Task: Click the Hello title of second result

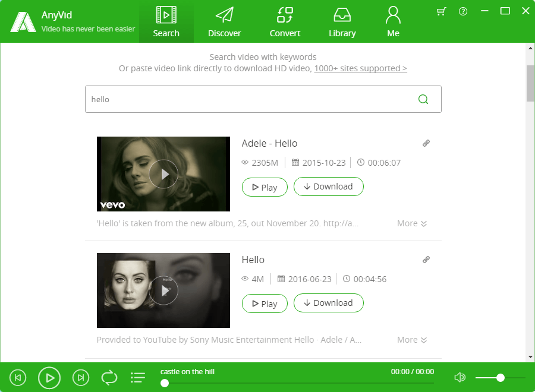Action: click(x=253, y=260)
